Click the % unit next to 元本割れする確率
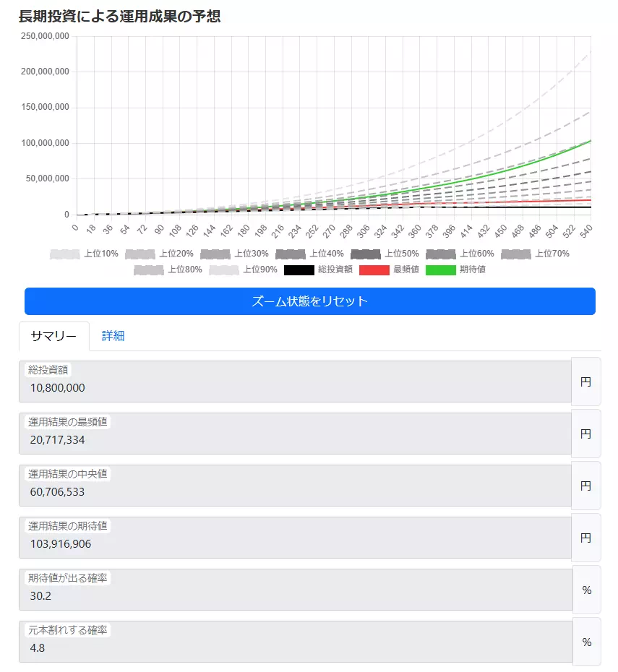The width and height of the screenshot is (618, 672). pos(587,642)
